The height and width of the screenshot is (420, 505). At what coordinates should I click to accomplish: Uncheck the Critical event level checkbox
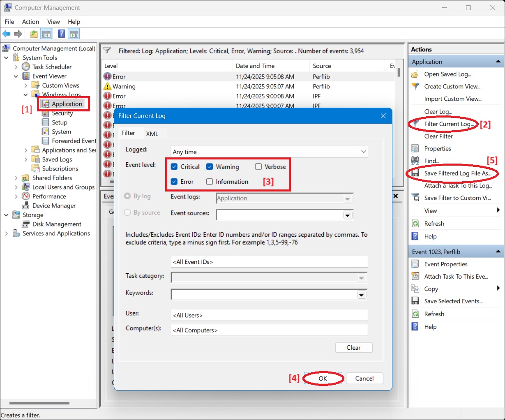coord(174,167)
